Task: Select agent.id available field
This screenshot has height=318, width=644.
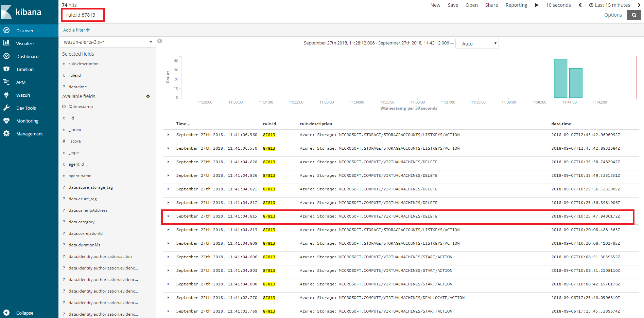Action: click(x=76, y=164)
